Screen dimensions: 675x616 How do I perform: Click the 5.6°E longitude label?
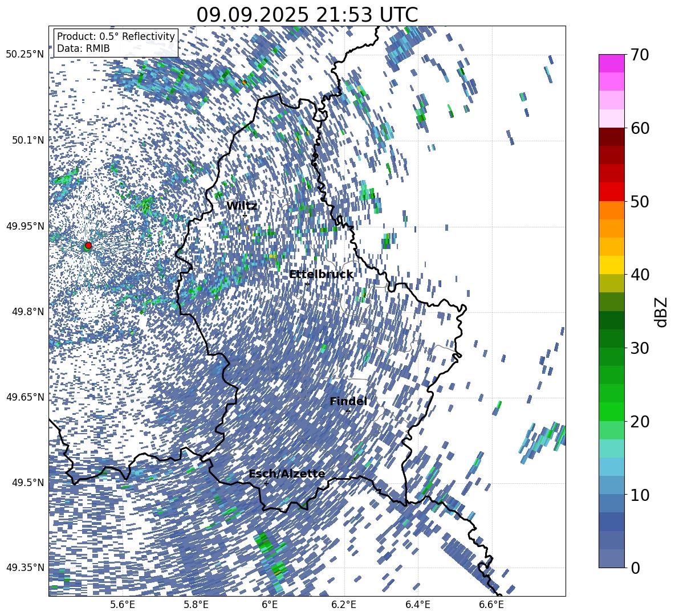coord(123,605)
